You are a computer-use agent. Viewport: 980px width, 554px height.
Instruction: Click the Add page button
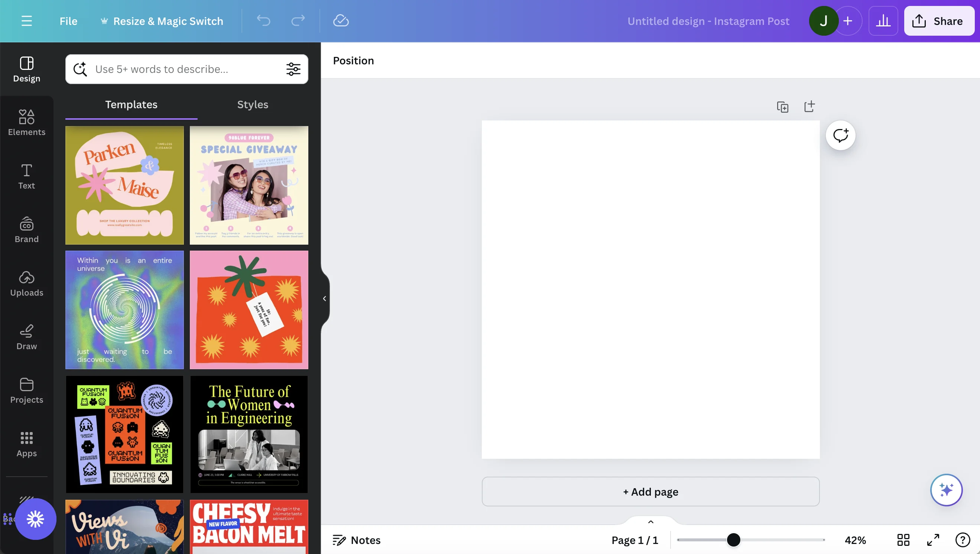(x=650, y=492)
